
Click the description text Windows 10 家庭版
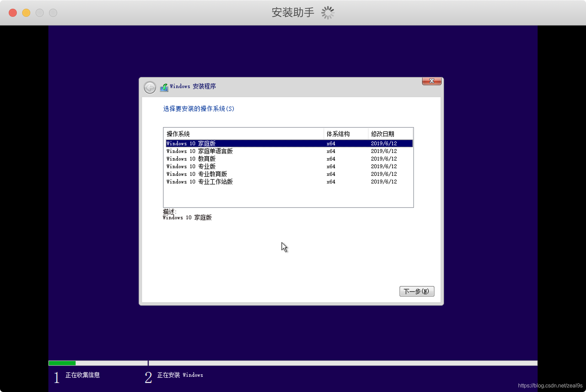pos(187,217)
